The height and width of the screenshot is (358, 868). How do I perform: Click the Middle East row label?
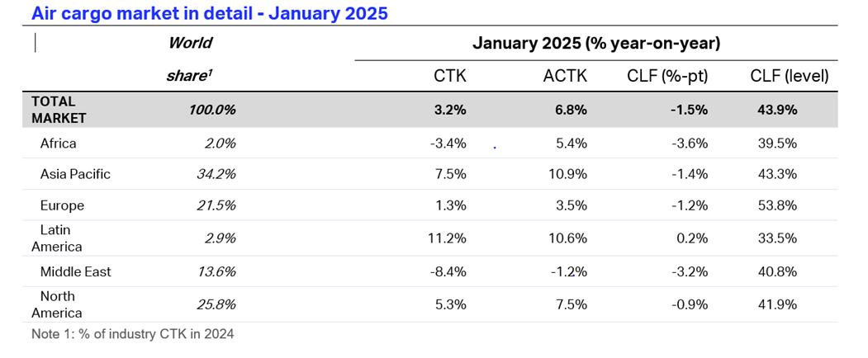pyautogui.click(x=75, y=271)
